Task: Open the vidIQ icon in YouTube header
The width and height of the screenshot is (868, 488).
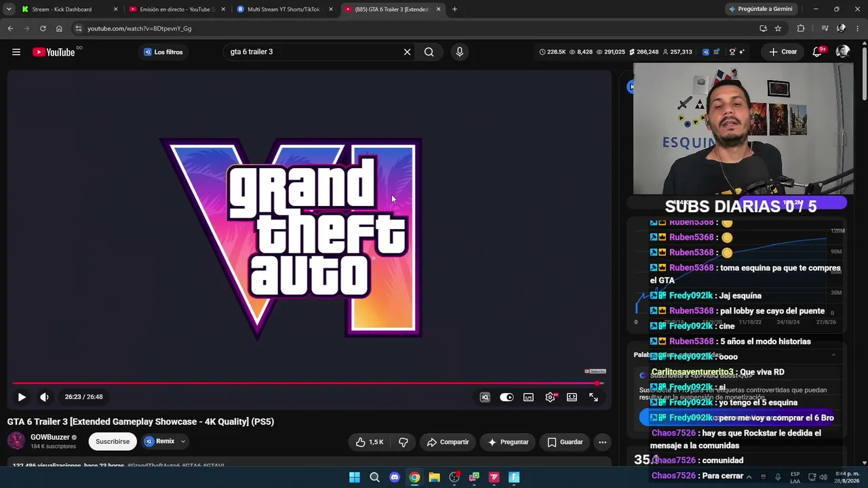Action: click(x=706, y=52)
